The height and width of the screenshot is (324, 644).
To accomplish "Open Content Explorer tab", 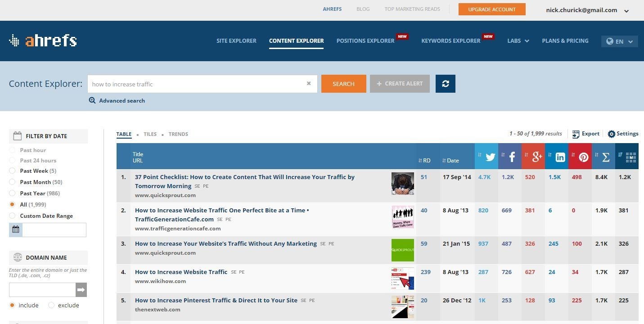I will pos(296,41).
